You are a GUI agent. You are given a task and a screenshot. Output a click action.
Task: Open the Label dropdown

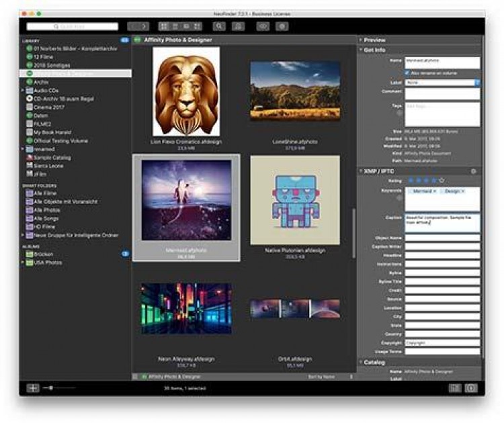(x=442, y=83)
